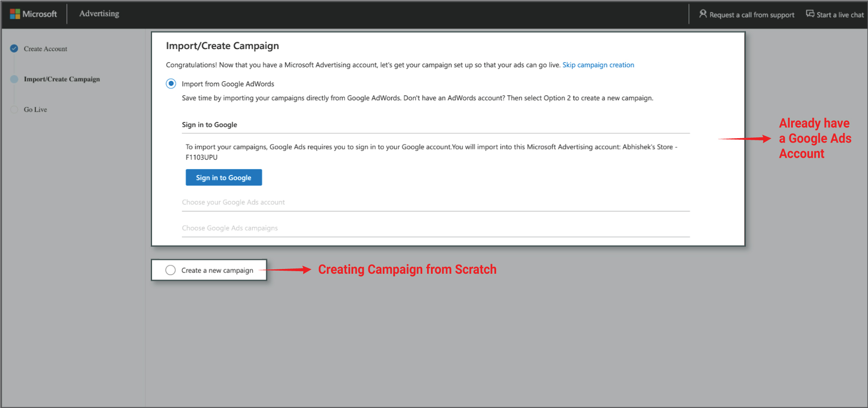Click the Create Account checkmark step icon
Image resolution: width=868 pixels, height=408 pixels.
pos(14,49)
